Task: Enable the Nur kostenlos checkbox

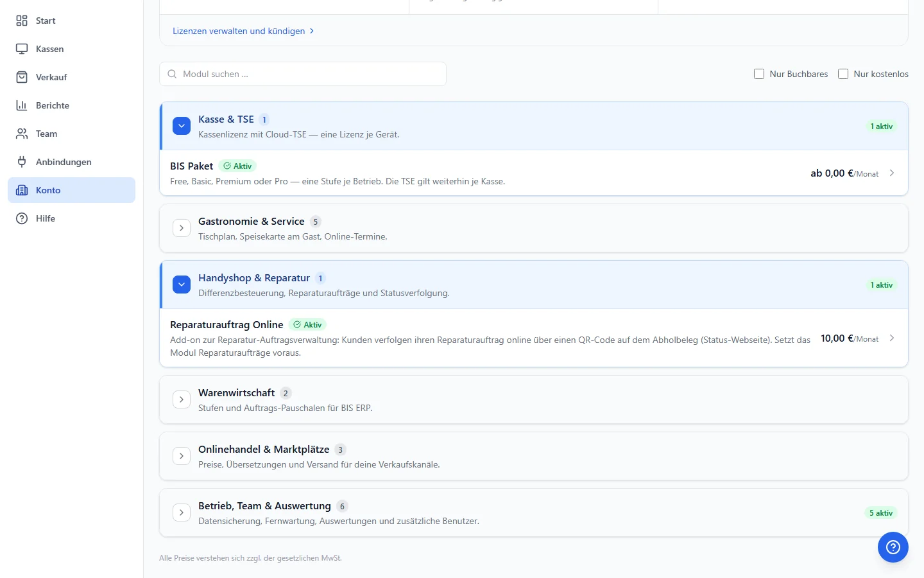Action: click(x=843, y=74)
